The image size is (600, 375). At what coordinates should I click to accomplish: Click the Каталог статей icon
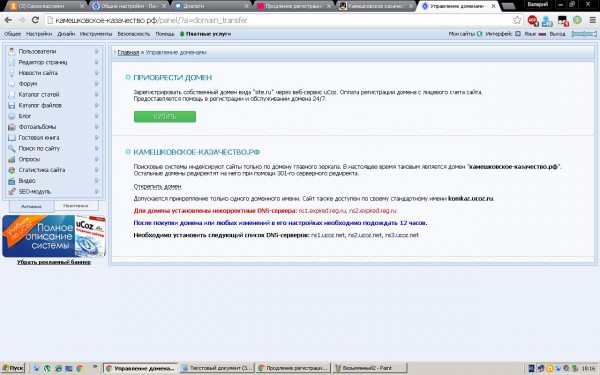[12, 94]
